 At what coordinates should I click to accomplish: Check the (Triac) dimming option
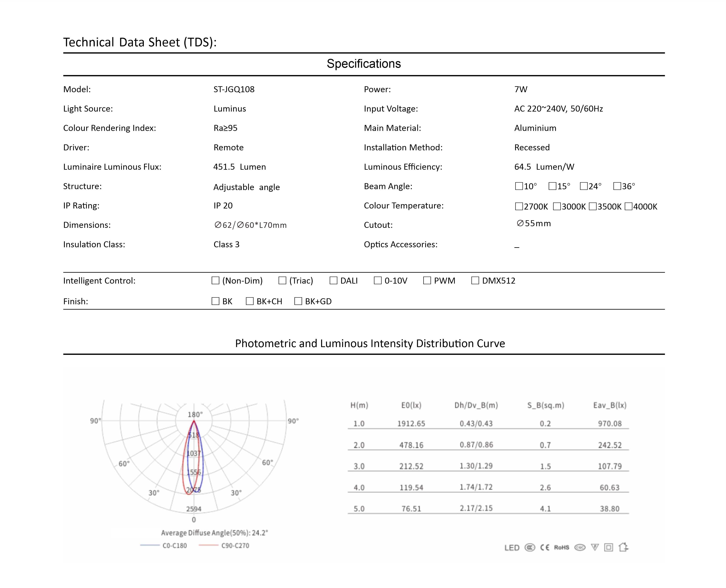click(282, 281)
